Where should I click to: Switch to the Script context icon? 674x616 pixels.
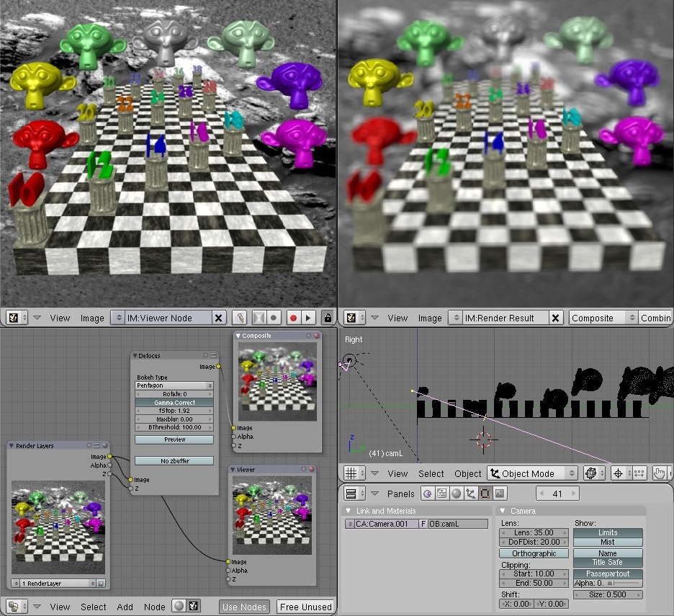coord(441,494)
